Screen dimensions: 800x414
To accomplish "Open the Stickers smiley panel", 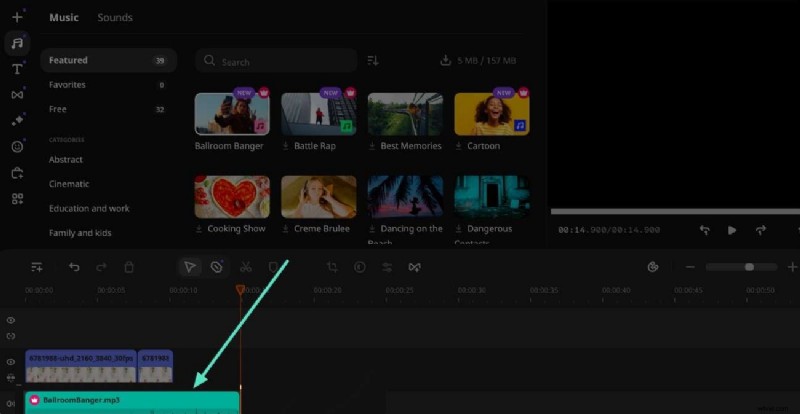I will click(17, 146).
